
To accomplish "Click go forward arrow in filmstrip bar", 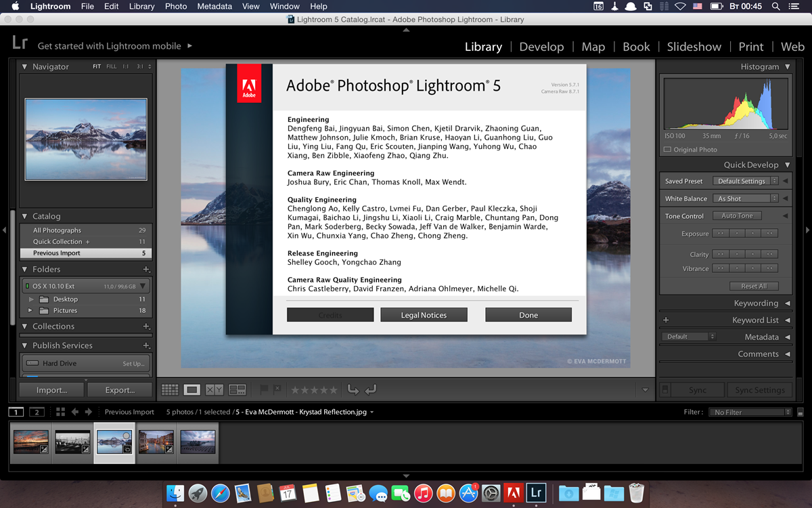I will click(89, 412).
